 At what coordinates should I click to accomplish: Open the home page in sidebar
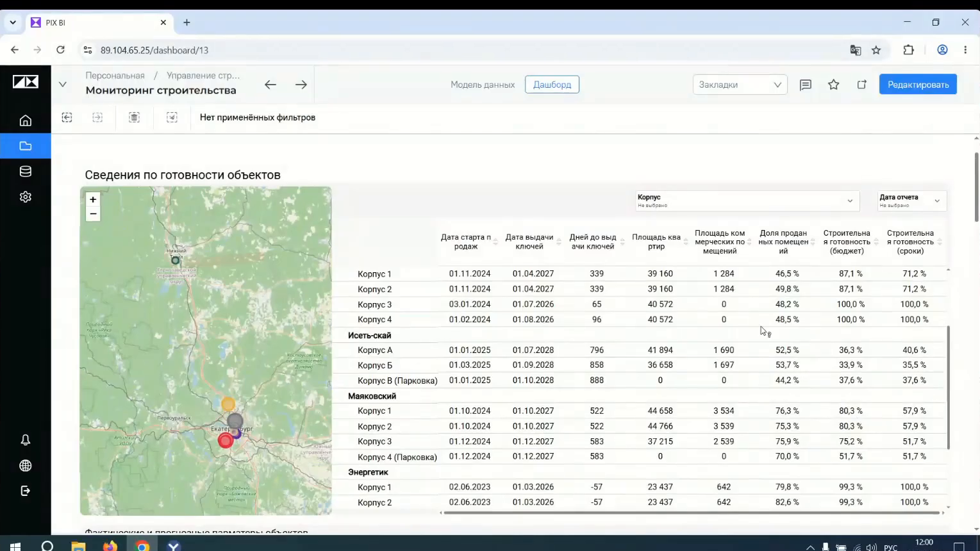(x=26, y=120)
